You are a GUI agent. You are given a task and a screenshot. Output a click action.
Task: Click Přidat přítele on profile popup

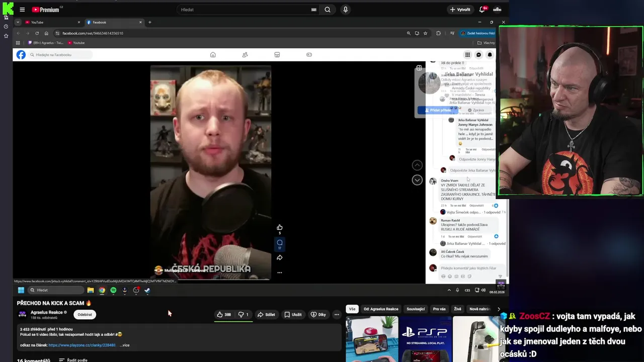click(437, 110)
